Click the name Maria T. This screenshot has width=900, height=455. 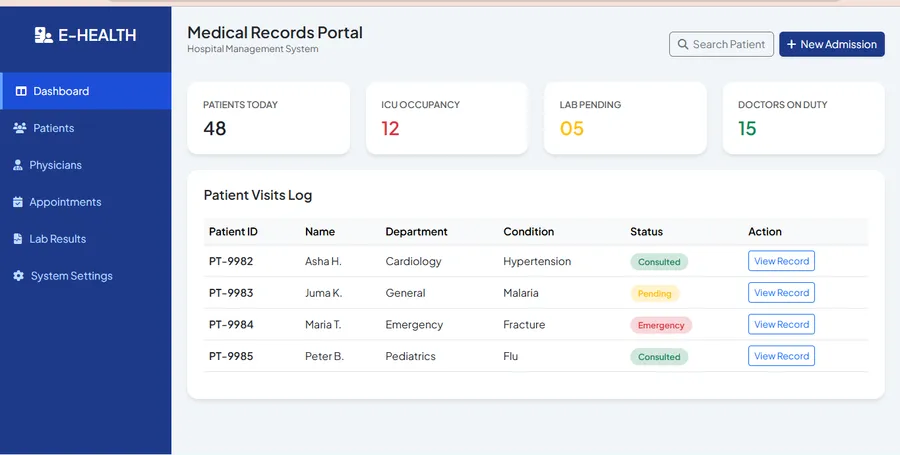click(x=323, y=324)
